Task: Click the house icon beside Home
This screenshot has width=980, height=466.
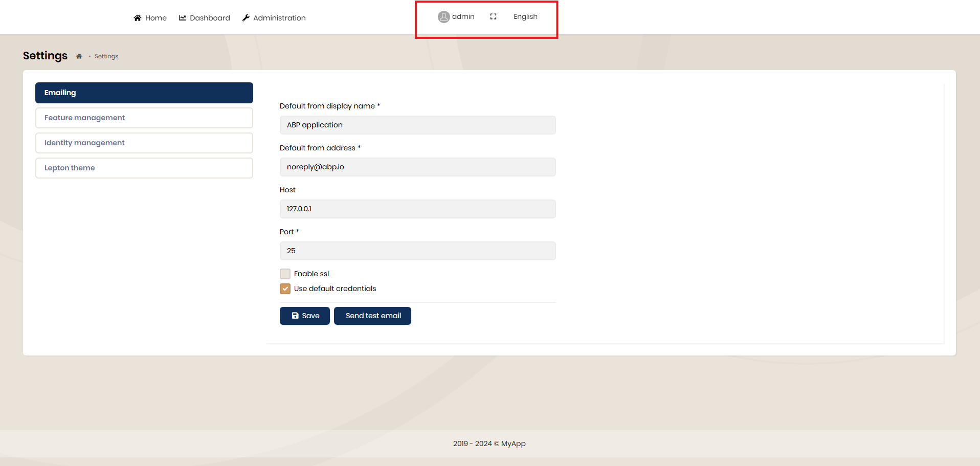Action: (138, 18)
